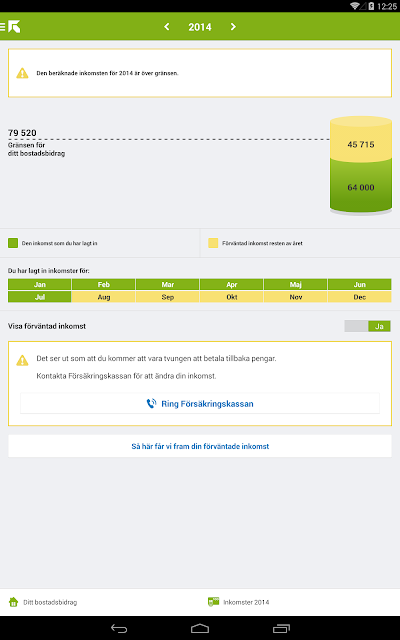Tap the phone icon beside Ring Försäkringskassan
Screen dimensions: 400x640
click(x=151, y=404)
